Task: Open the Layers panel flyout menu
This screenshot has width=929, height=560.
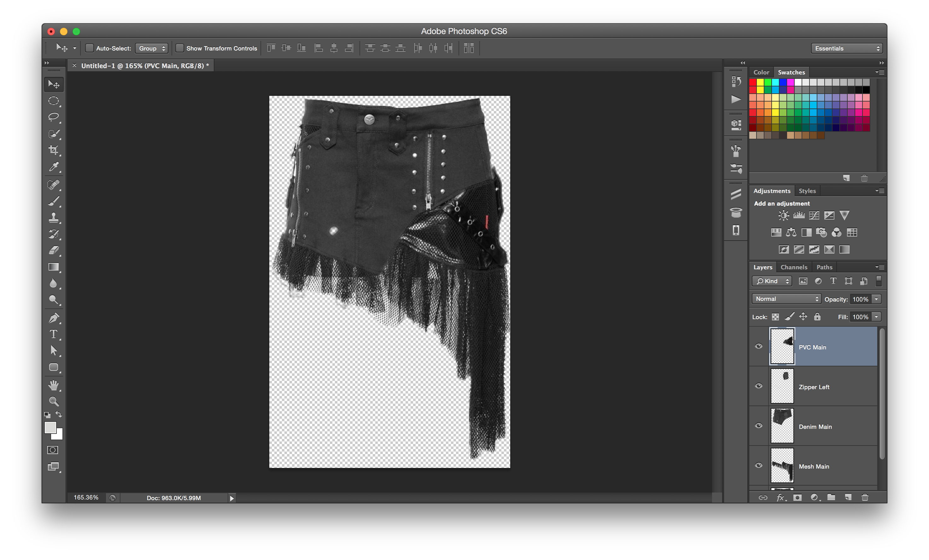Action: pos(879,267)
